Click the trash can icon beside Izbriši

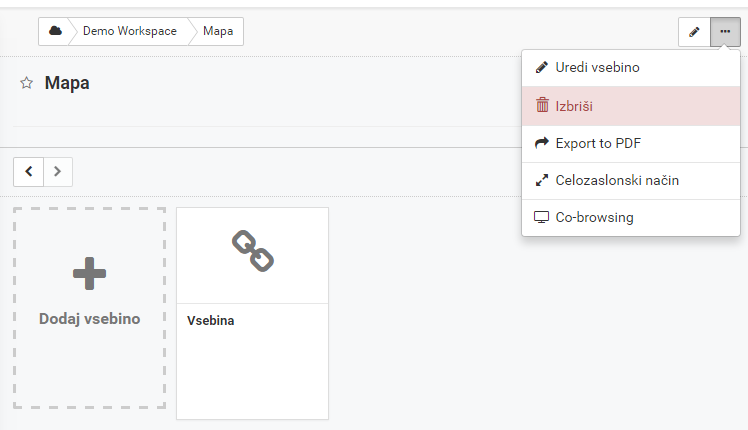542,105
